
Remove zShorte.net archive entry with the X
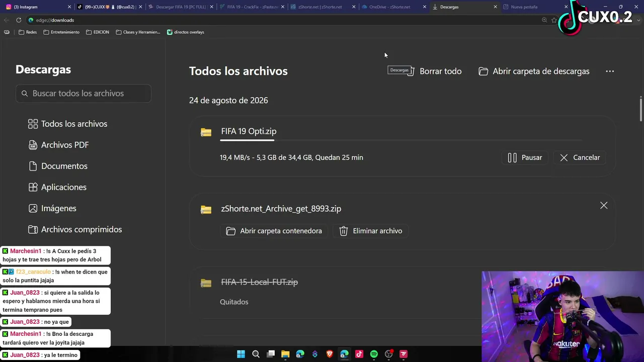click(x=604, y=206)
